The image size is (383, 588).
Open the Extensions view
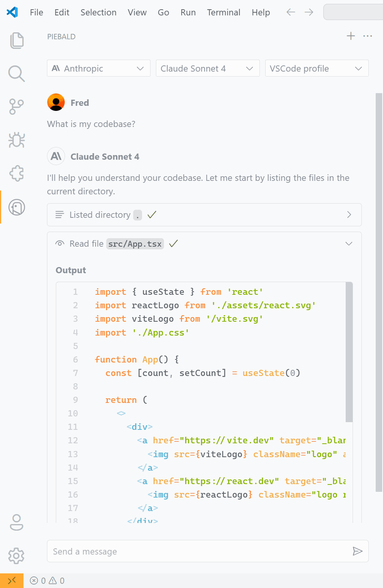coord(16,174)
